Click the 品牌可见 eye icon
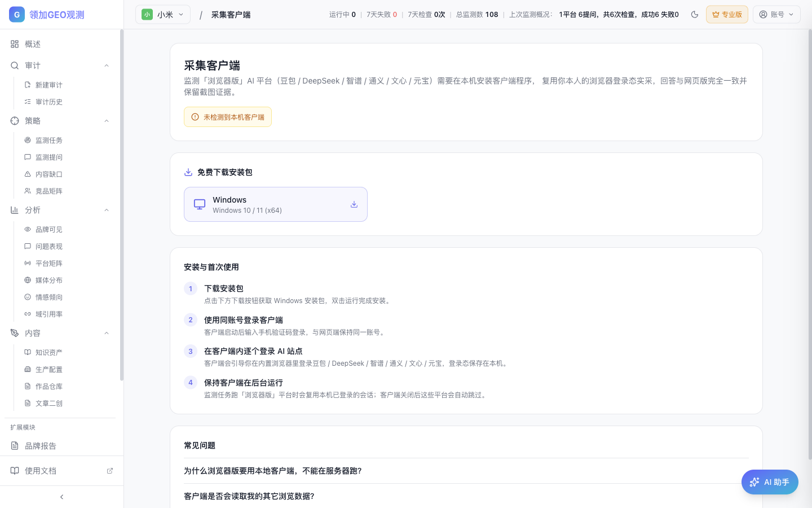Screen dimensions: 812x508 (28, 229)
